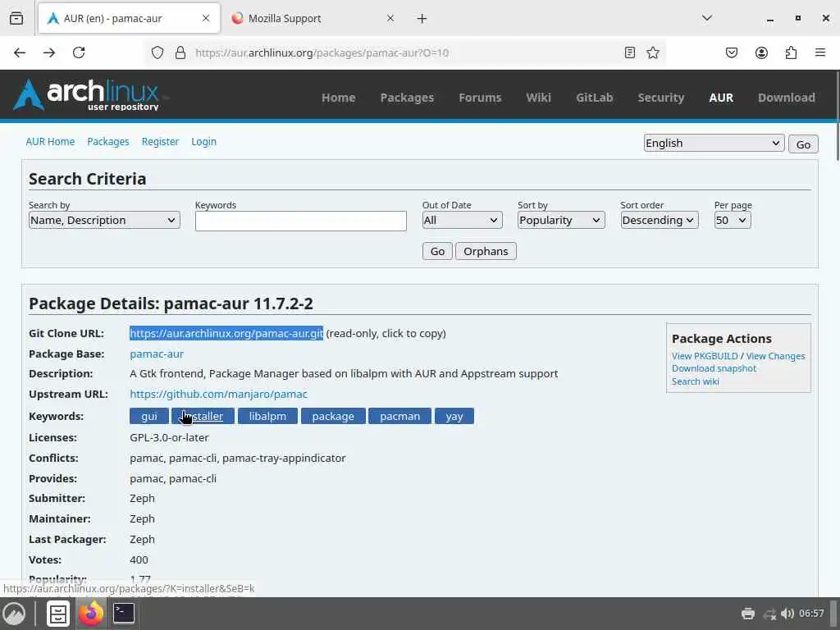Screen dimensions: 840x630
Task: Click Download snapshot link
Action: click(714, 368)
